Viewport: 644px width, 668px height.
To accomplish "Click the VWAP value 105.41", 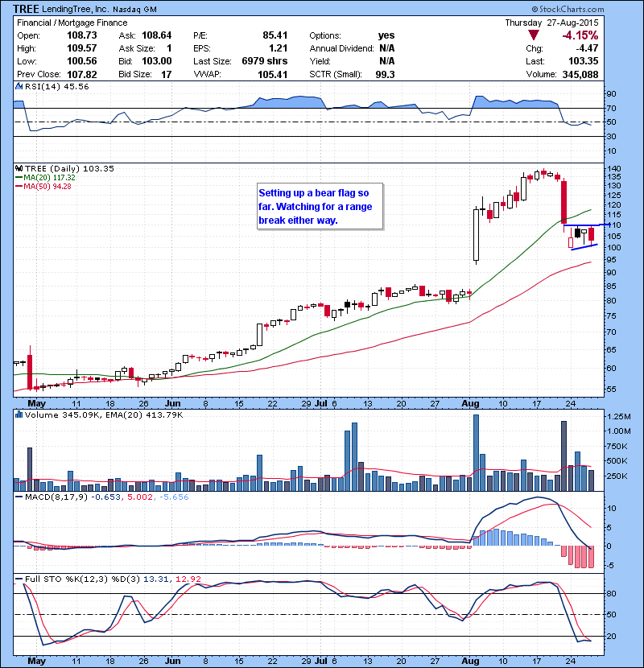I will [273, 74].
